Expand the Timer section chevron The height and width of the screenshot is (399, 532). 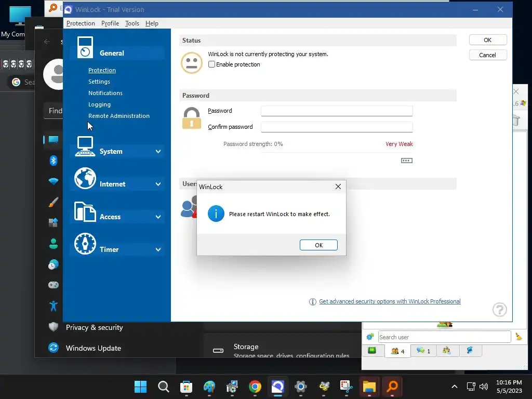click(158, 249)
